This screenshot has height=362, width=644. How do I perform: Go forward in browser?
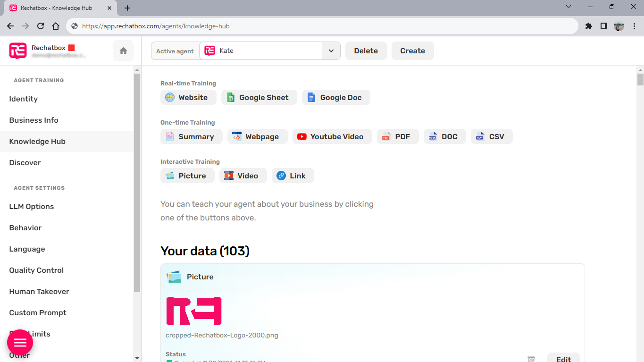point(25,26)
